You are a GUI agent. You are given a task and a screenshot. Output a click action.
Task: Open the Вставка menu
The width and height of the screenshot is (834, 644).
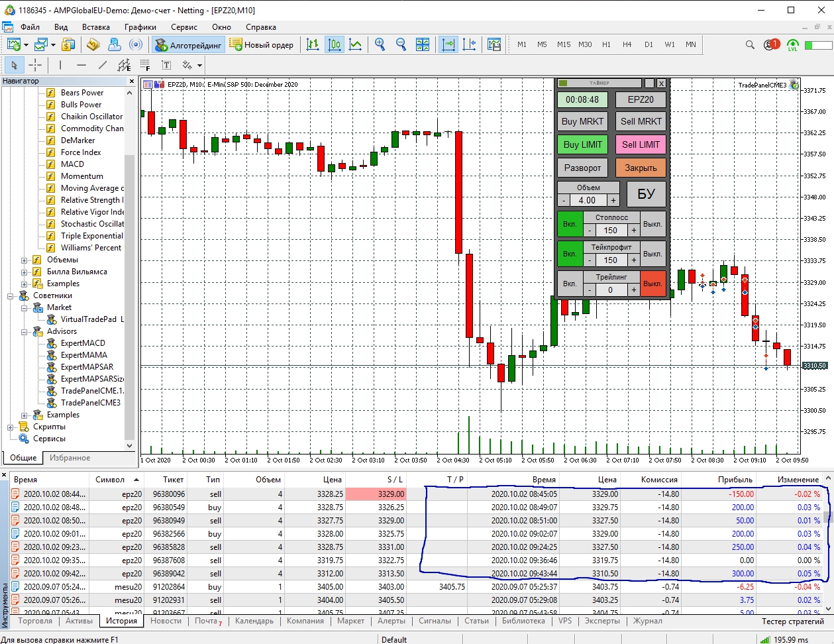(x=96, y=27)
